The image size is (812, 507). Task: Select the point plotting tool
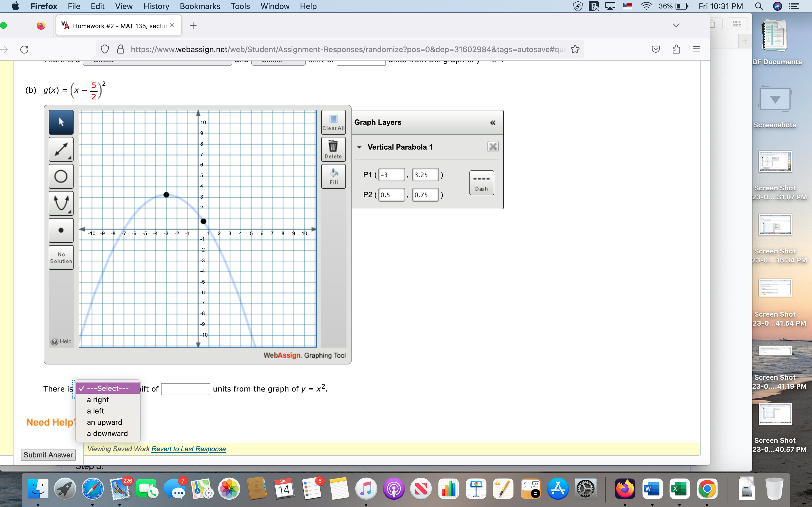(x=61, y=230)
